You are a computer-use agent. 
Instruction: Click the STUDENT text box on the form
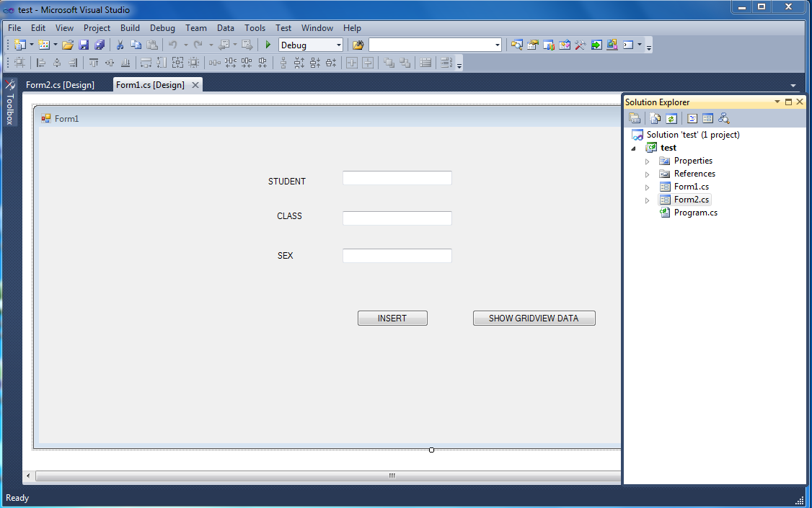pyautogui.click(x=397, y=177)
